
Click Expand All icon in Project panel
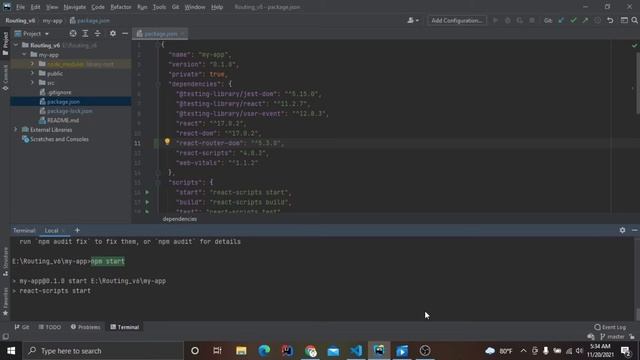(x=85, y=33)
